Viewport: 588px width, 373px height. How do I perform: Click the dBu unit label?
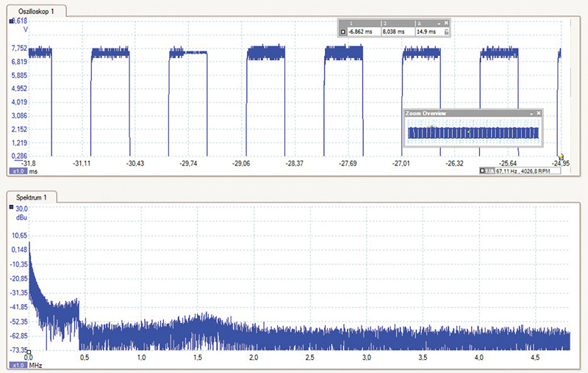[x=21, y=217]
